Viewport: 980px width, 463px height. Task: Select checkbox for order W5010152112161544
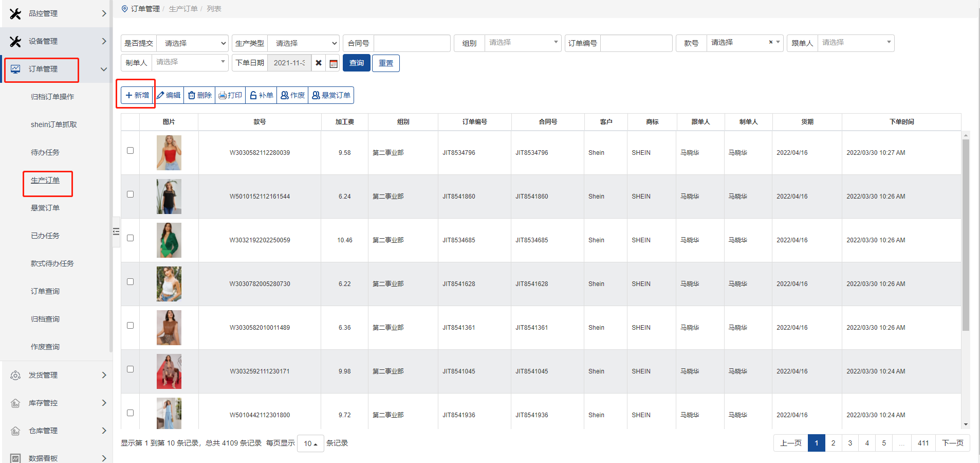(x=130, y=194)
